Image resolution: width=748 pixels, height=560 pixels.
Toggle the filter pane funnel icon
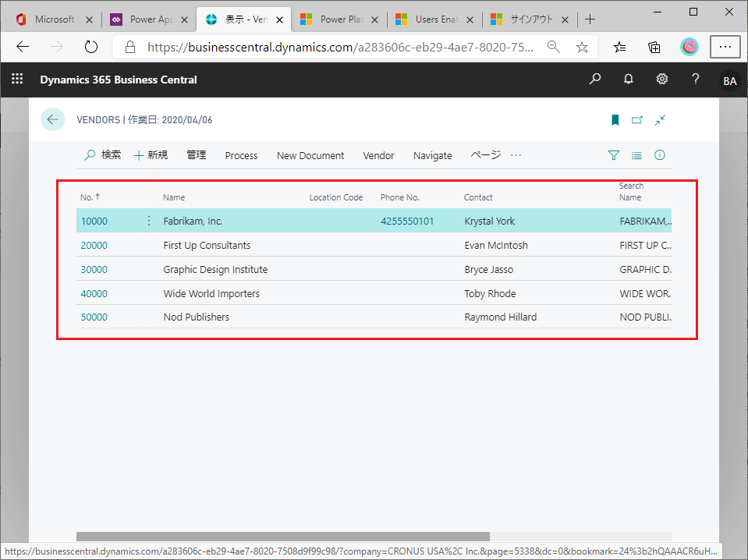point(614,155)
